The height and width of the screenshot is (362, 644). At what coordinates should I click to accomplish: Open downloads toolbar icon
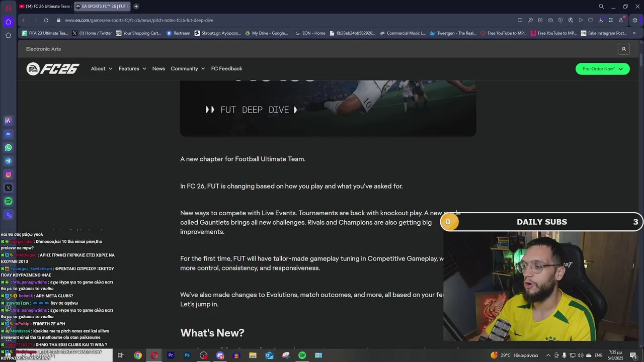[x=600, y=20]
